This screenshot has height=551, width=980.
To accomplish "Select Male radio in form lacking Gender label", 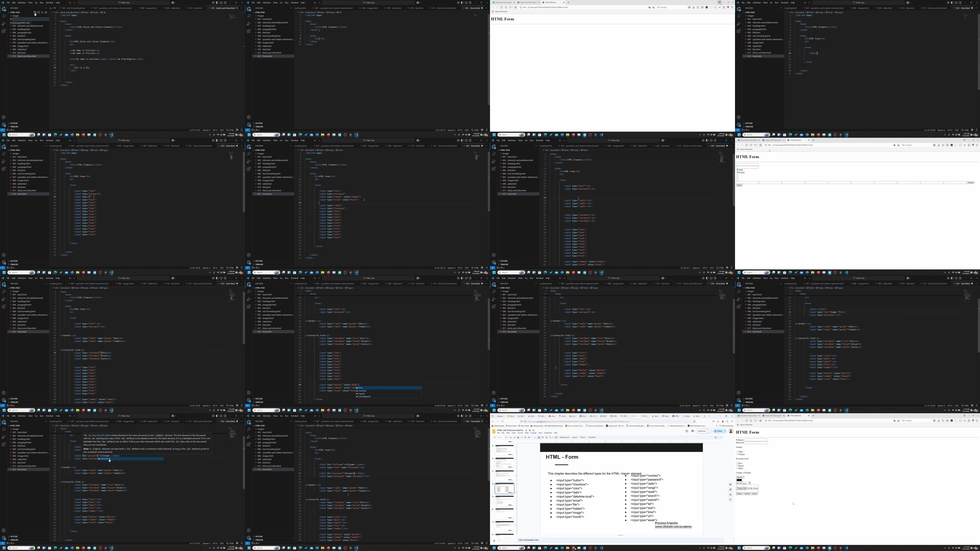I will 737,170.
